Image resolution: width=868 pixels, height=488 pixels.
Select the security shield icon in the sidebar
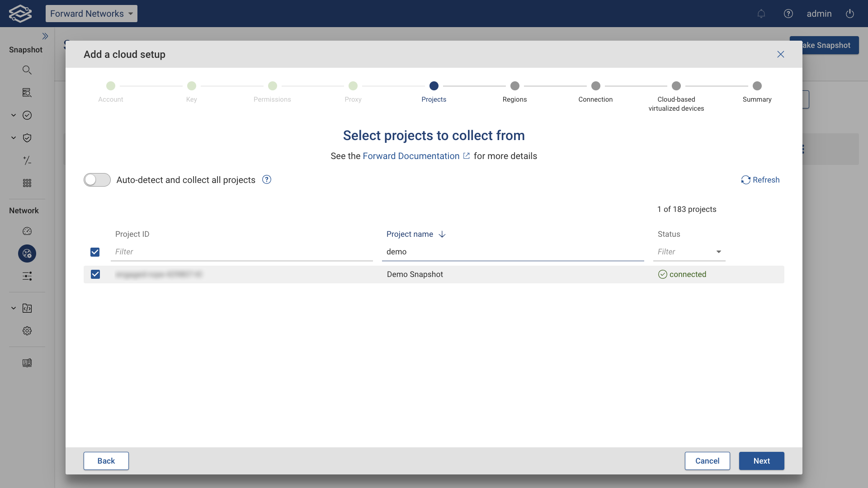pyautogui.click(x=27, y=138)
